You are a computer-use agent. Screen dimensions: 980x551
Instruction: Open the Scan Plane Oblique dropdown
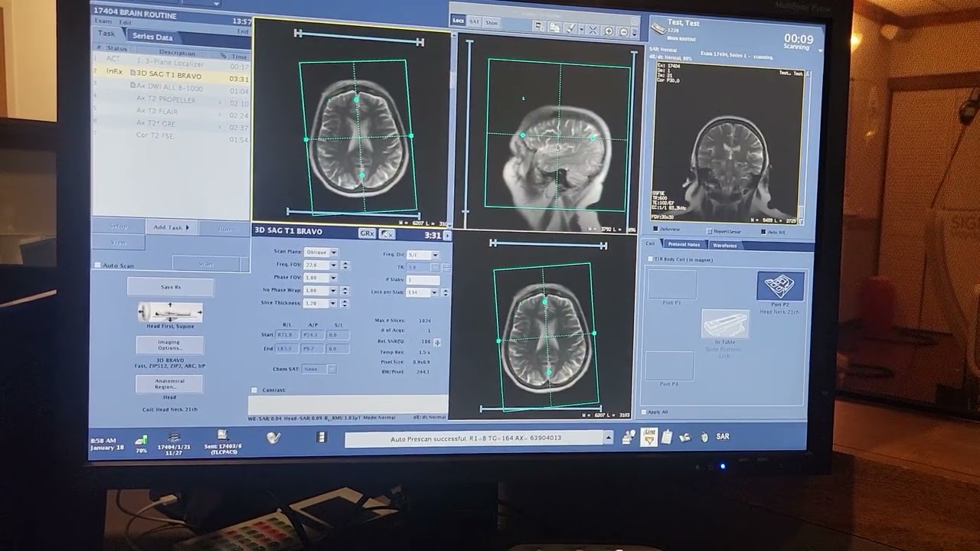point(334,252)
